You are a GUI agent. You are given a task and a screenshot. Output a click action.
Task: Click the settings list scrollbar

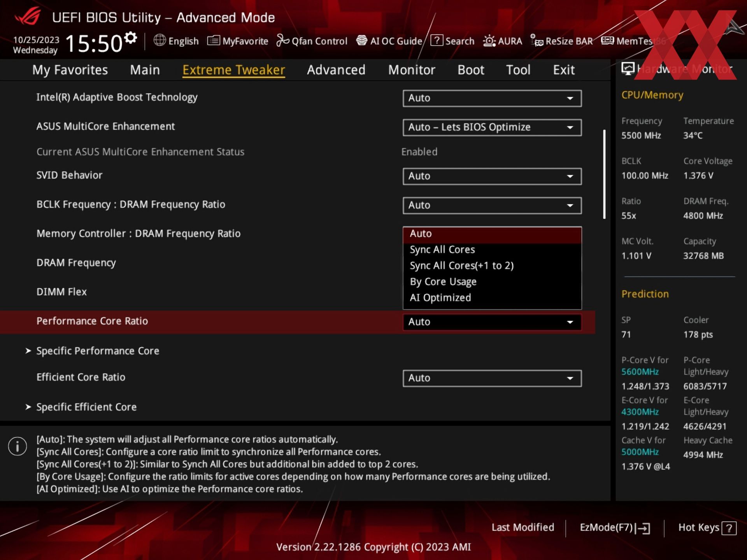(604, 174)
